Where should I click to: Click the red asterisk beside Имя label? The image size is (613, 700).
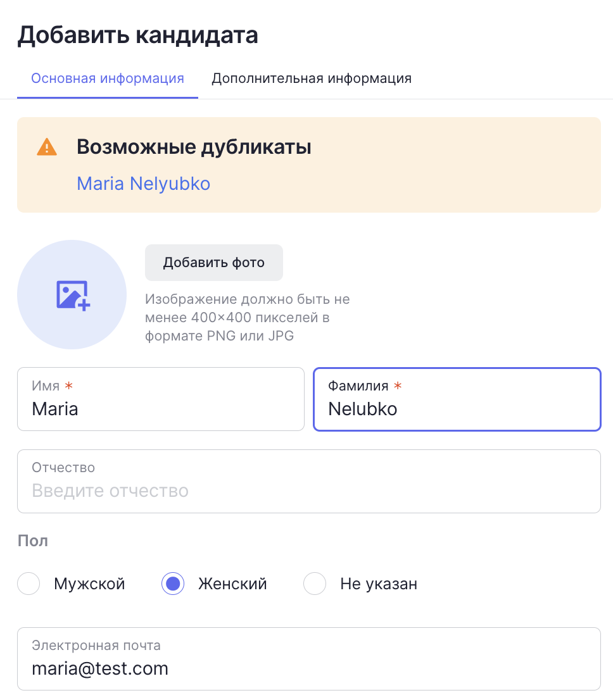pos(69,385)
